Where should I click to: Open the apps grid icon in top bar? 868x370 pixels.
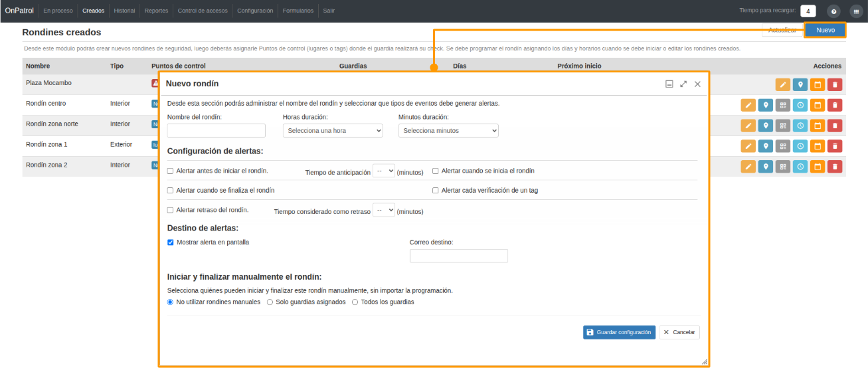tap(855, 11)
